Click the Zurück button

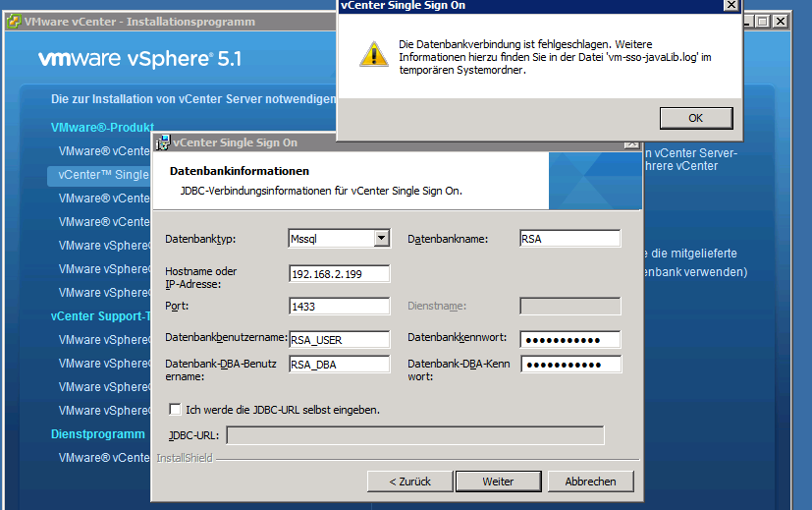click(409, 482)
